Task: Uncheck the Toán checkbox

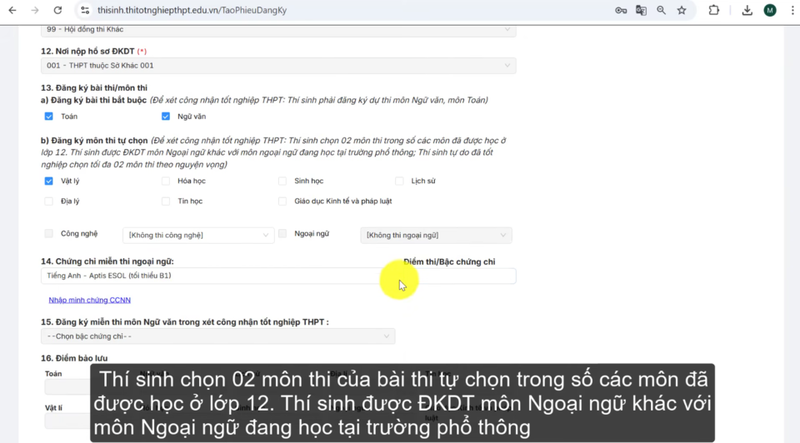Action: click(48, 116)
